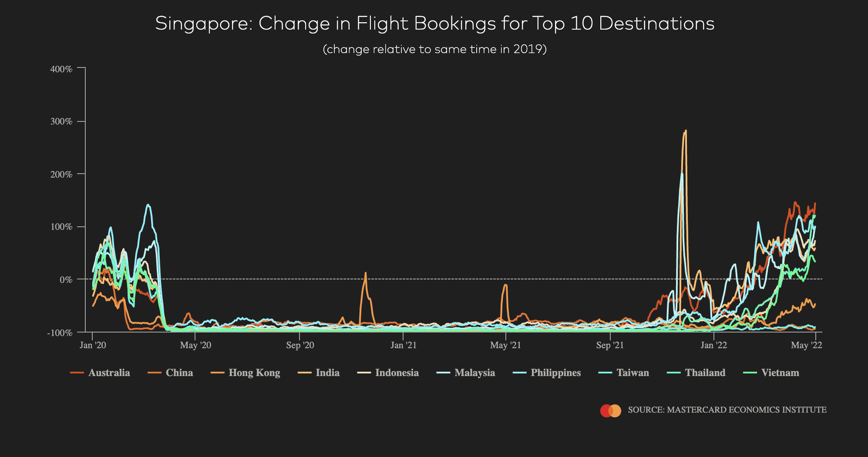Toggle the Philippines legend entry
The height and width of the screenshot is (457, 868).
coord(547,373)
